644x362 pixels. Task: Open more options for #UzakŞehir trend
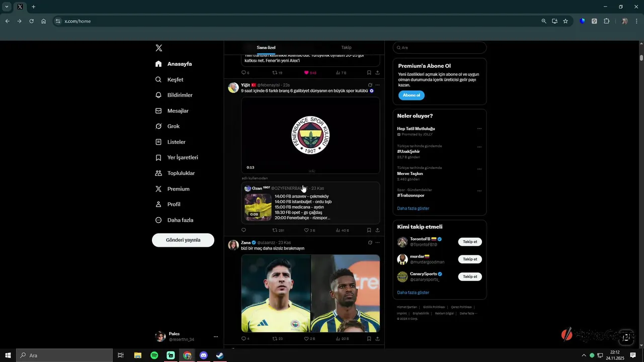click(479, 147)
